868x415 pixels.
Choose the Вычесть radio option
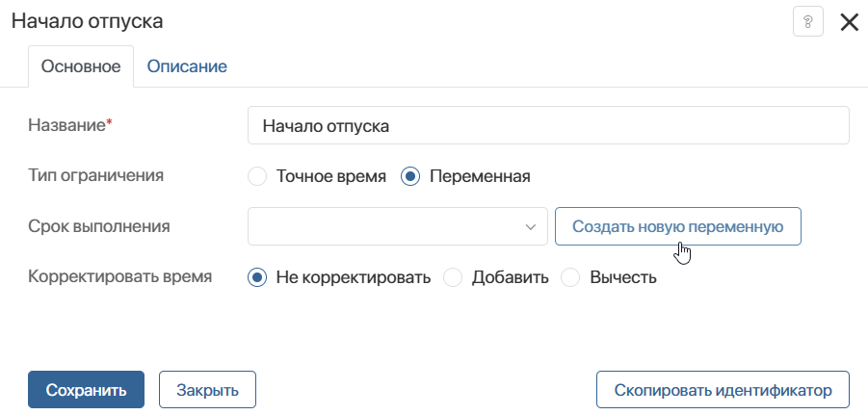tap(570, 277)
